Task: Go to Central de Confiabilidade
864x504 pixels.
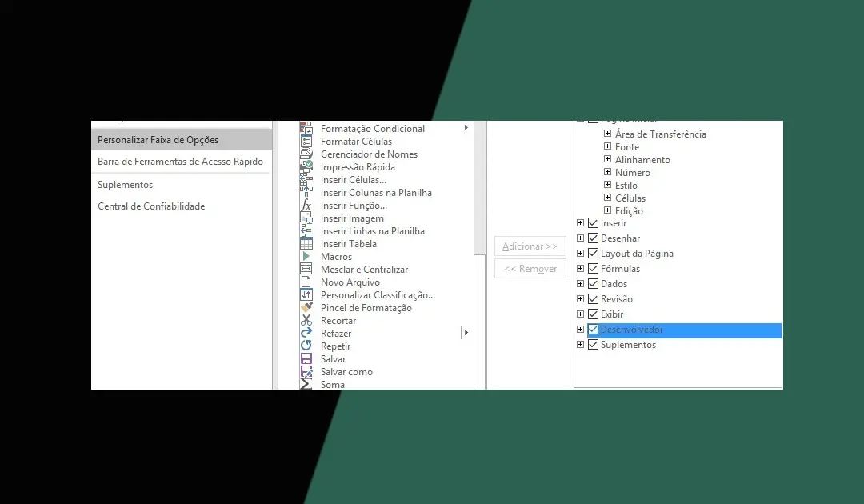Action: click(x=151, y=206)
